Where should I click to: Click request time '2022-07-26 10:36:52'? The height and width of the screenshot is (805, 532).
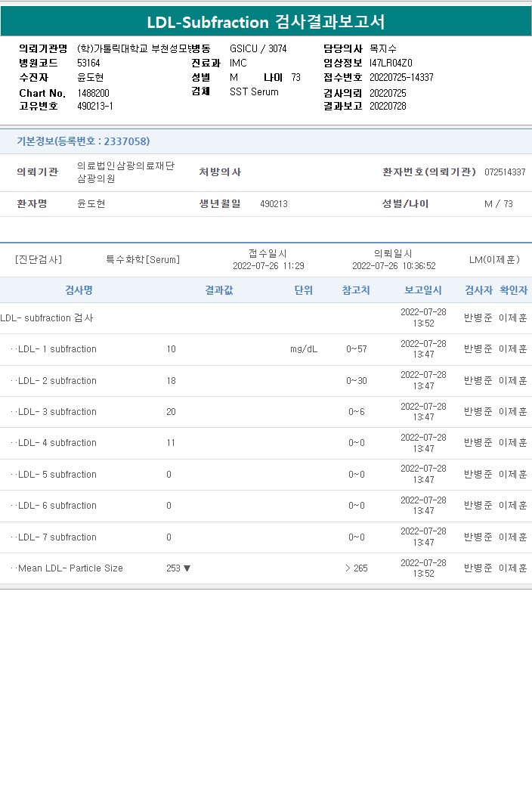394,266
